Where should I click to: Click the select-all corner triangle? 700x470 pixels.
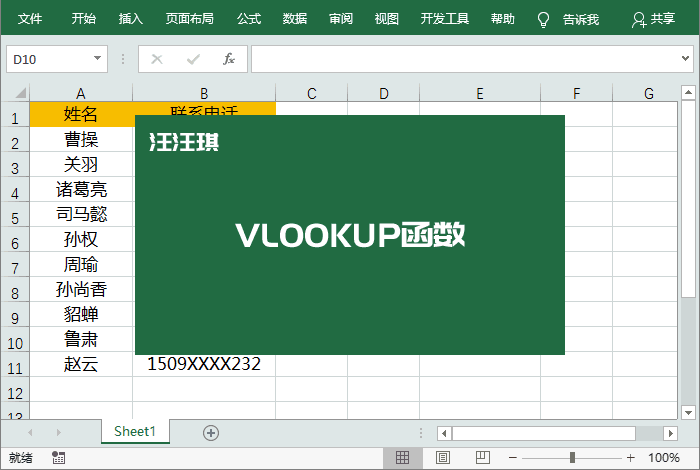tap(21, 93)
